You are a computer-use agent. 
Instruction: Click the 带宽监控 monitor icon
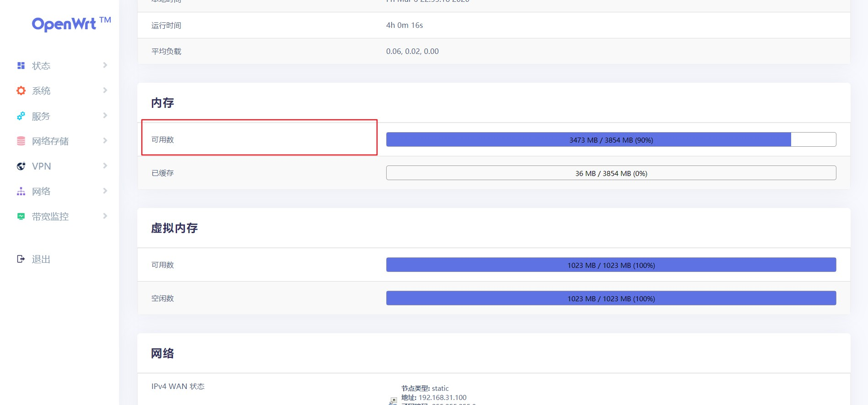(x=21, y=216)
